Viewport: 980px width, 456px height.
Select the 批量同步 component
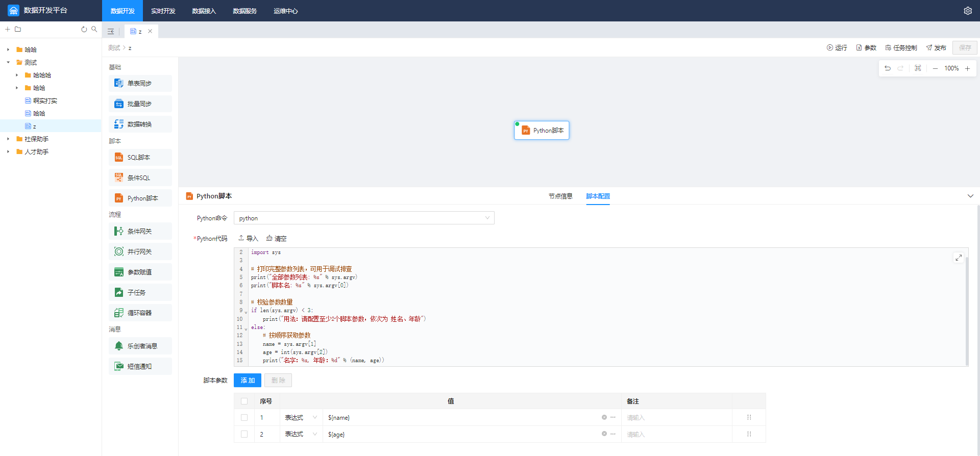coord(140,104)
